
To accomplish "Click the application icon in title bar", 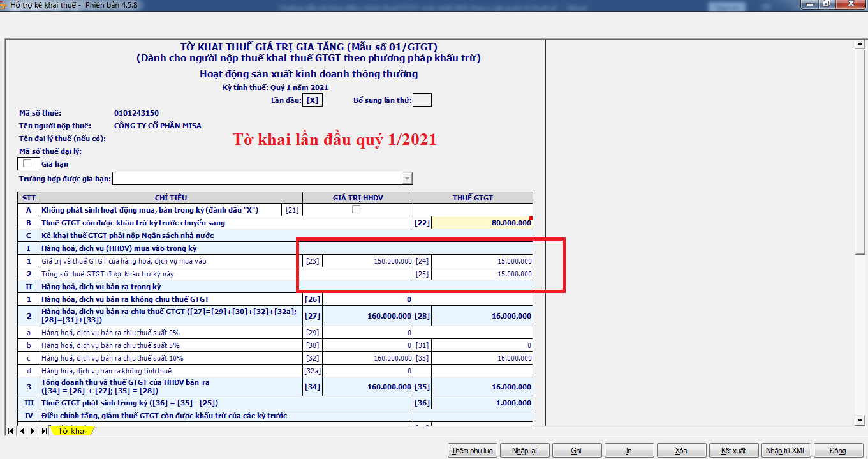I will (x=5, y=4).
